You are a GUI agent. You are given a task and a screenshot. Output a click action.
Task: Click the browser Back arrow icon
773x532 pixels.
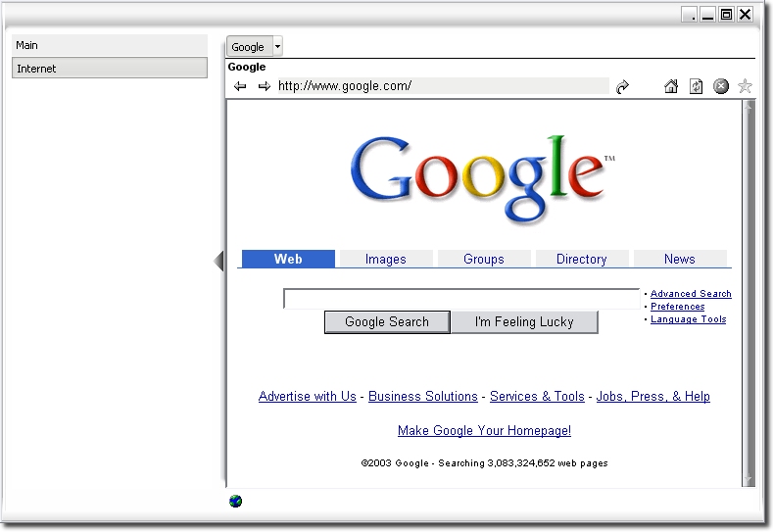[x=240, y=86]
